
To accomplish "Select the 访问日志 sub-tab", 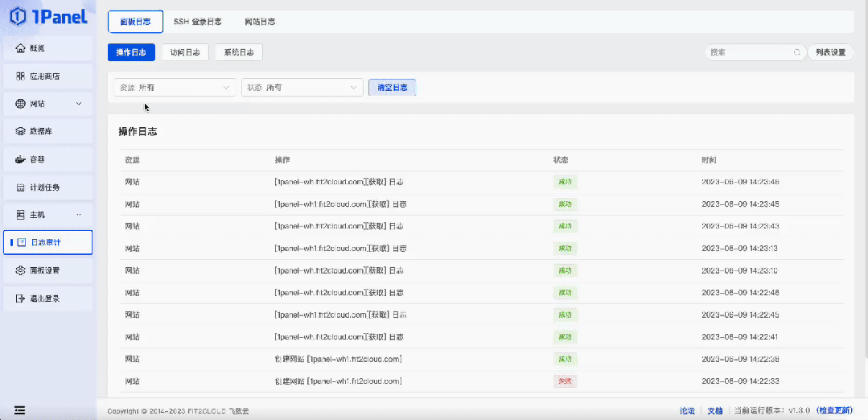I will tap(185, 52).
